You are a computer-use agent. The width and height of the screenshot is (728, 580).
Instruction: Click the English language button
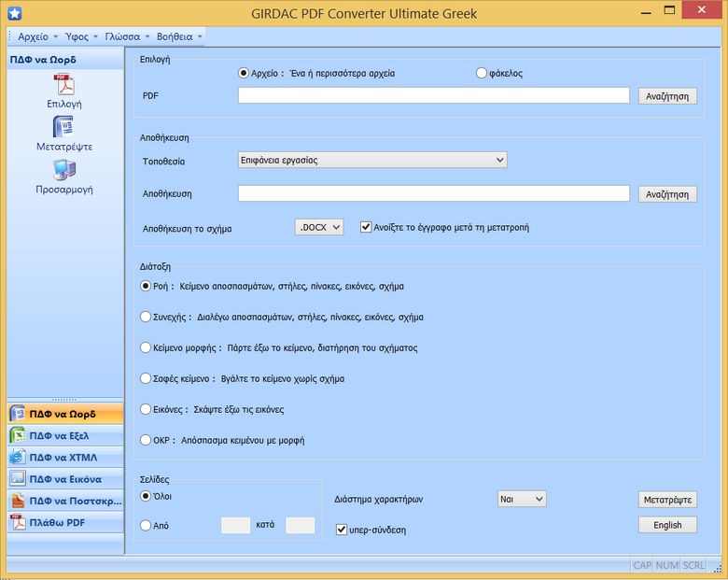point(667,525)
